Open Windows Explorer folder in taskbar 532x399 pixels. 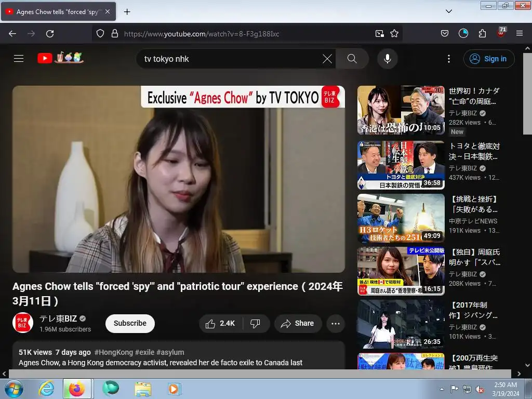pos(143,389)
